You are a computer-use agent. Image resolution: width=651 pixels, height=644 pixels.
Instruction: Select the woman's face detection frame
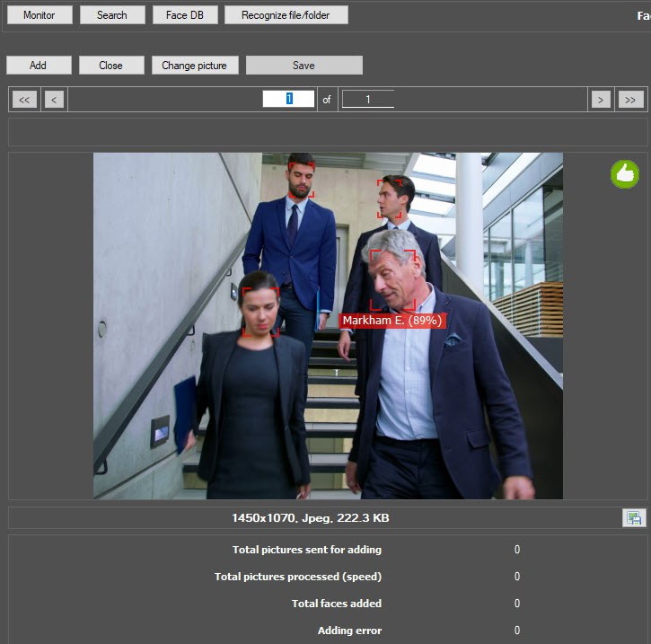coord(260,312)
